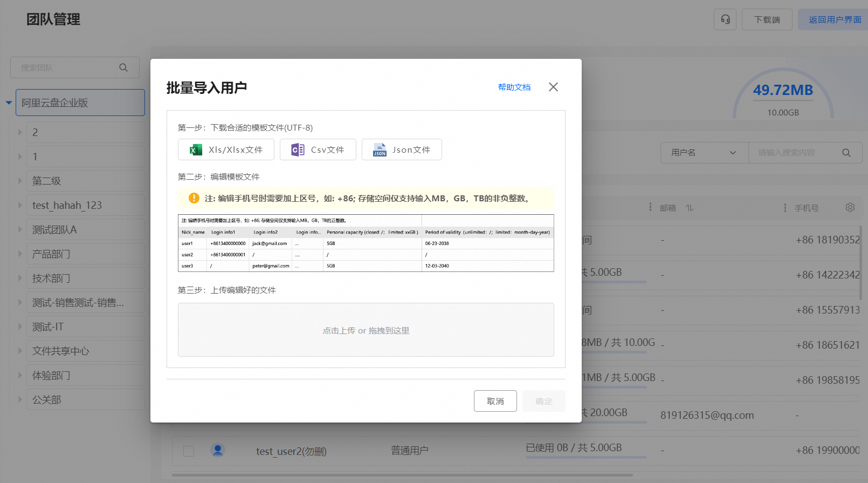Select 测试-IT team in tree
The width and height of the screenshot is (868, 483).
pos(85,326)
